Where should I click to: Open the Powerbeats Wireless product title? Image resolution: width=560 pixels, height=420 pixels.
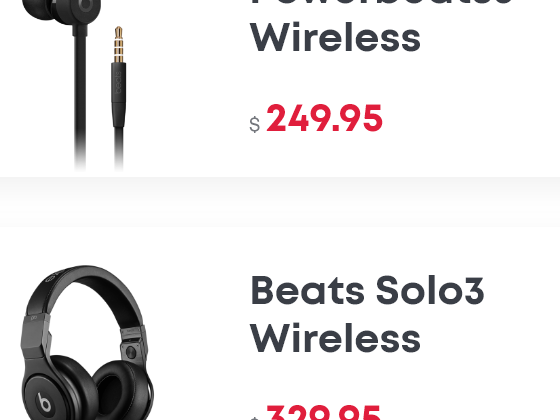[380, 26]
